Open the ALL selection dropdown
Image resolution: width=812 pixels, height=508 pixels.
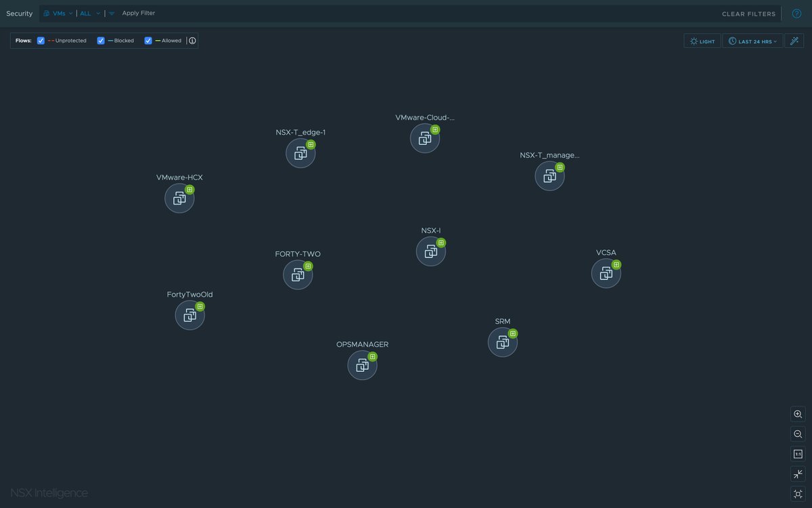point(90,14)
